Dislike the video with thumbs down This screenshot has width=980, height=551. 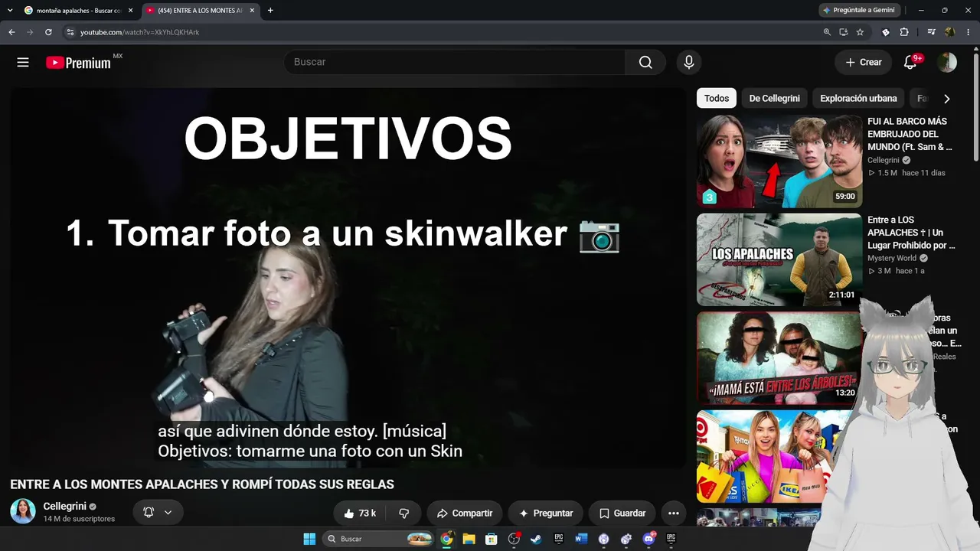[403, 514]
